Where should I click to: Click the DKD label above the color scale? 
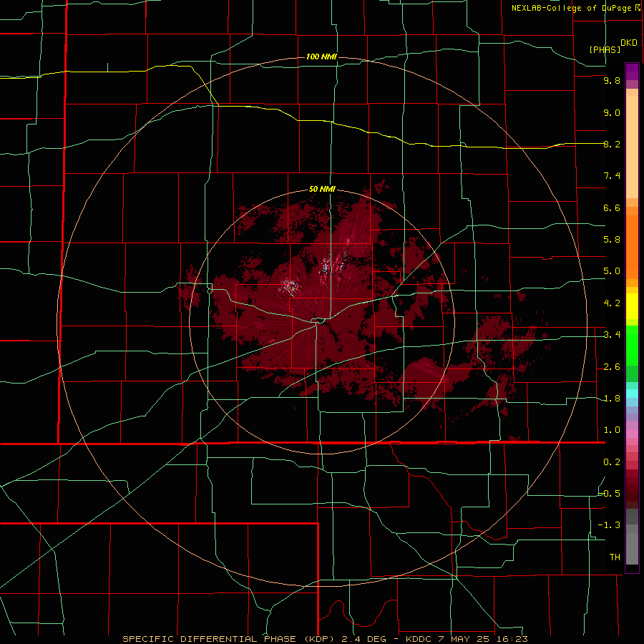click(x=629, y=43)
